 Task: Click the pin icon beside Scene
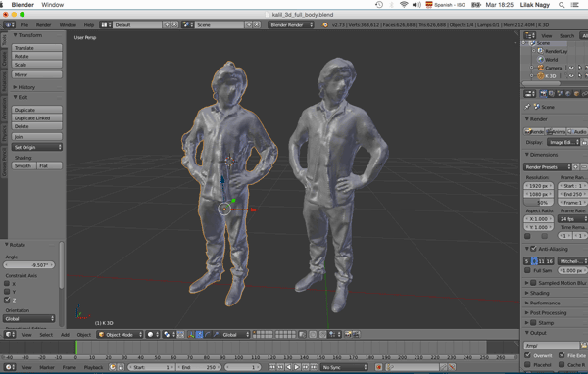click(x=527, y=107)
